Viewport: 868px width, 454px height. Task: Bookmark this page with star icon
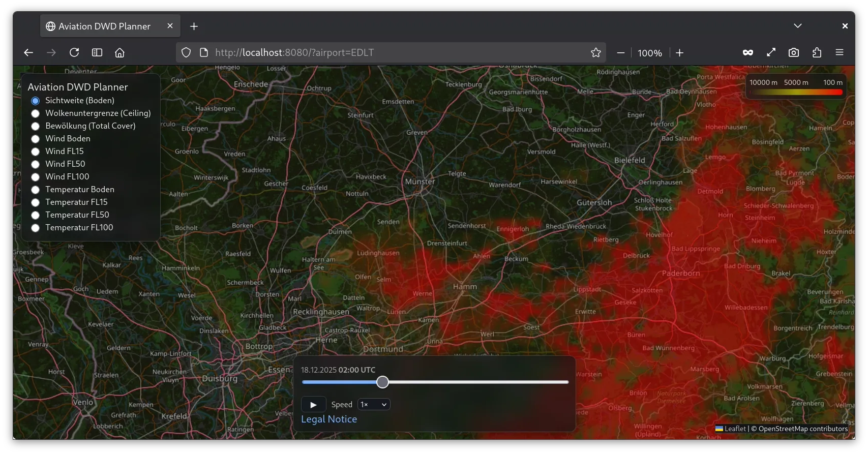coord(595,53)
